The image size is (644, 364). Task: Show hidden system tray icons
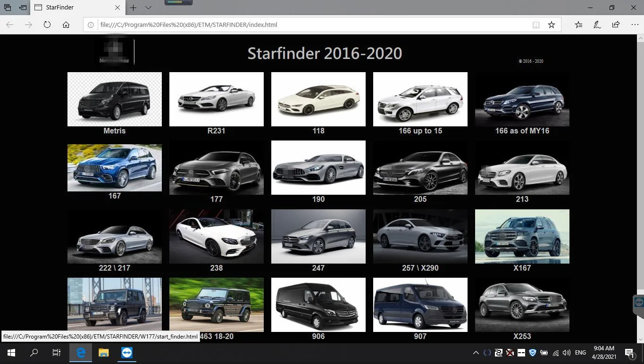click(x=476, y=353)
